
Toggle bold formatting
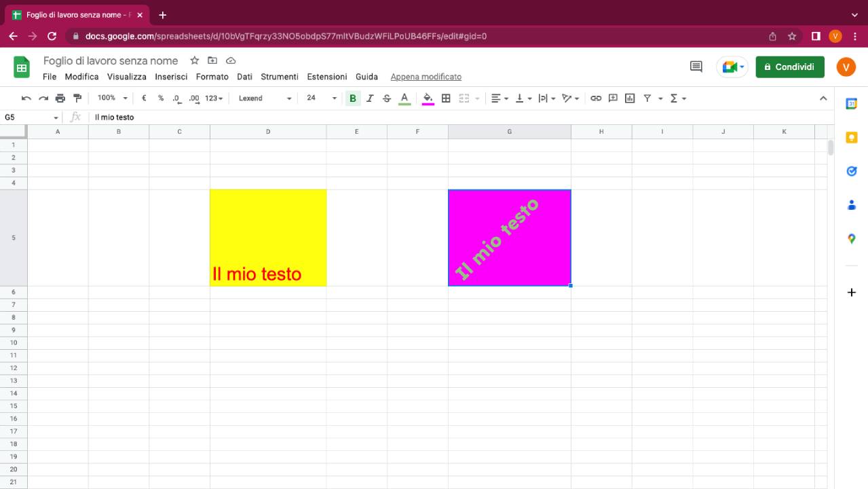point(352,98)
